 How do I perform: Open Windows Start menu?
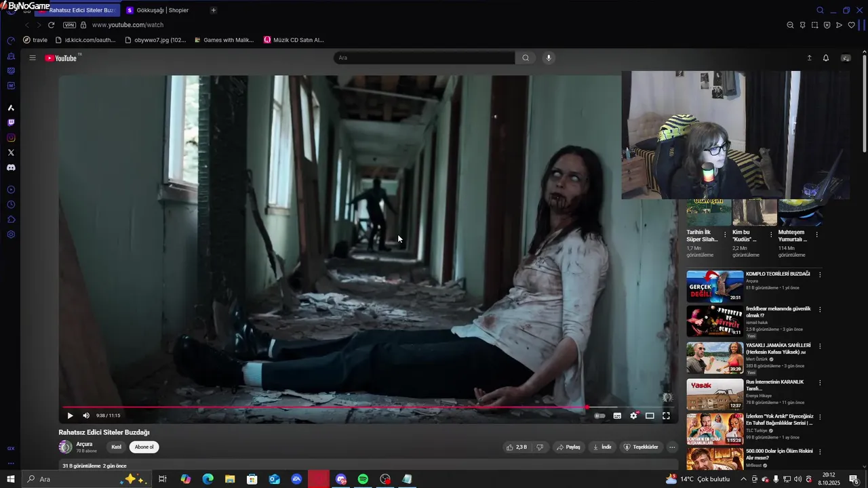coord(10,479)
